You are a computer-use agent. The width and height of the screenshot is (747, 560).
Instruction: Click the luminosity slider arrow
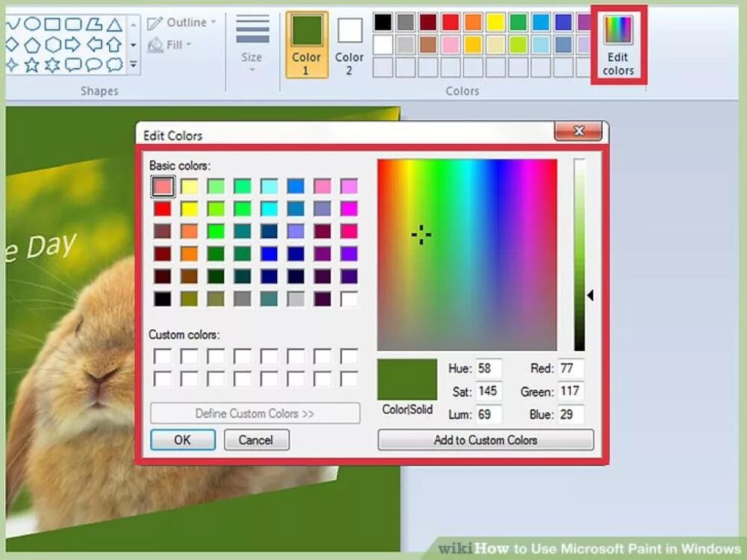590,296
